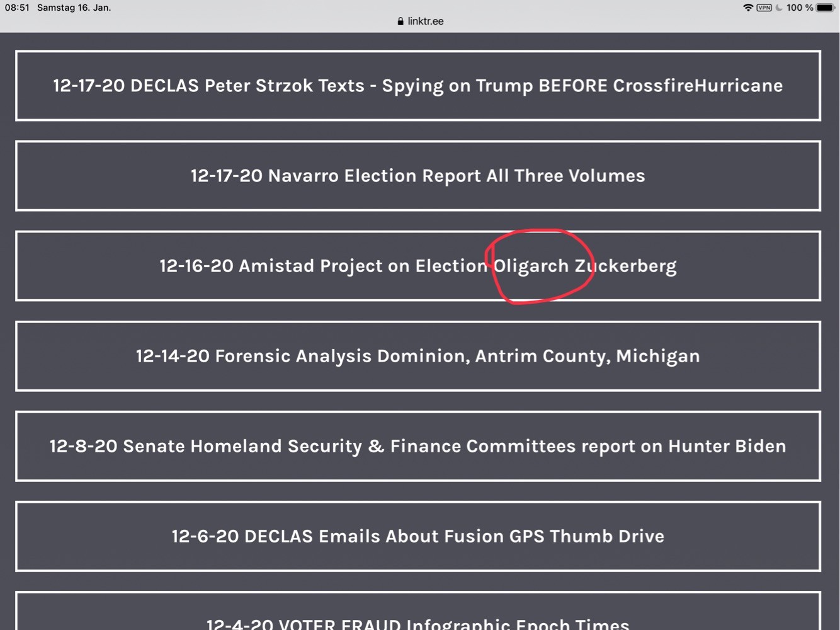Screen dimensions: 840x630
Task: Open the Peter Strzok Texts DECLAS link
Action: (418, 85)
